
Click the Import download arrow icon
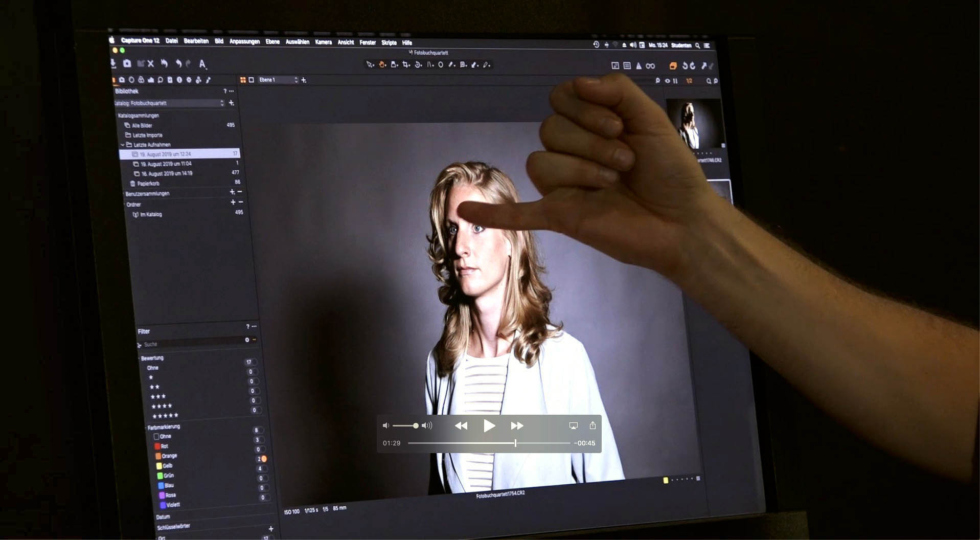click(113, 63)
